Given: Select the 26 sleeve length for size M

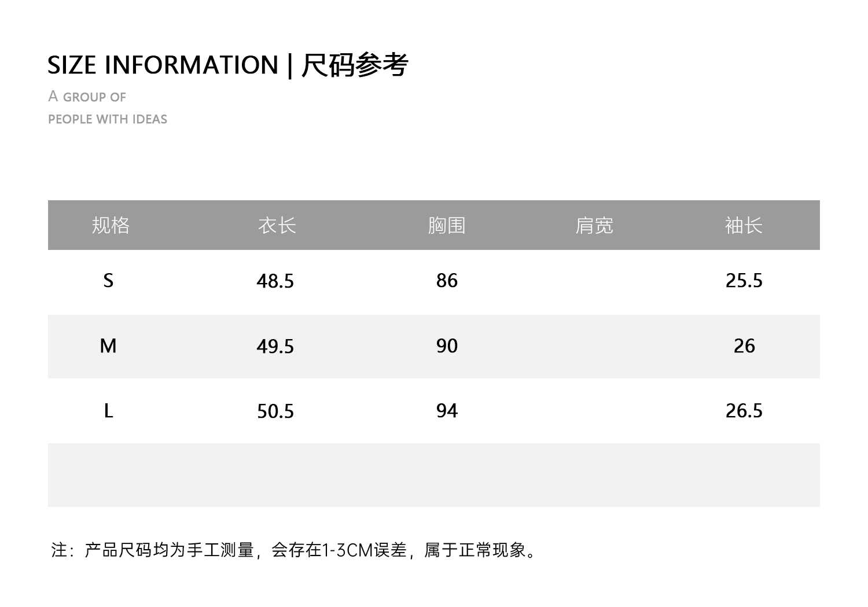Looking at the screenshot, I should click(744, 346).
